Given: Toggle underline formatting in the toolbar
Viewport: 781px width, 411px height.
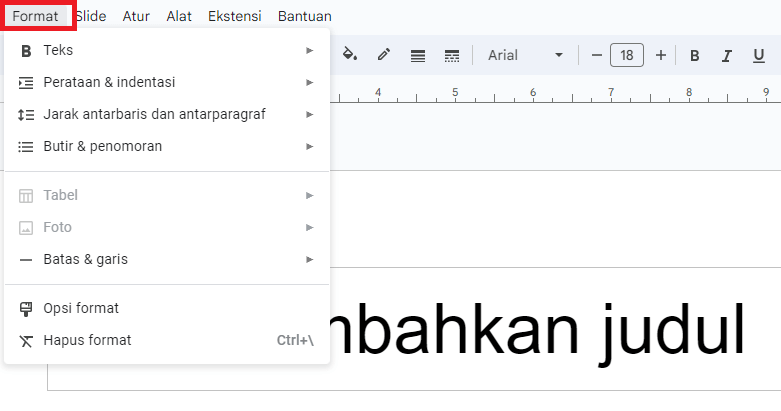Looking at the screenshot, I should (x=759, y=55).
